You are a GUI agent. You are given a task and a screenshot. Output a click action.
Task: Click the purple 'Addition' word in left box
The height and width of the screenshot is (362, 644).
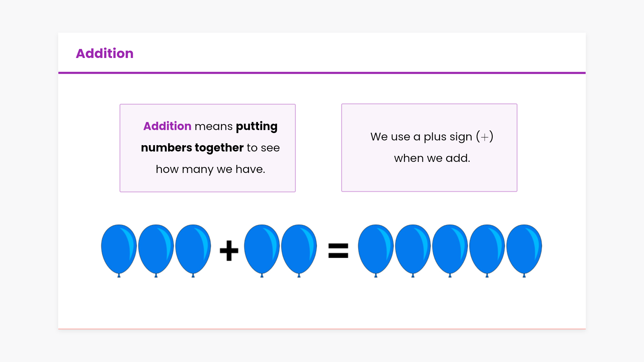tap(167, 126)
